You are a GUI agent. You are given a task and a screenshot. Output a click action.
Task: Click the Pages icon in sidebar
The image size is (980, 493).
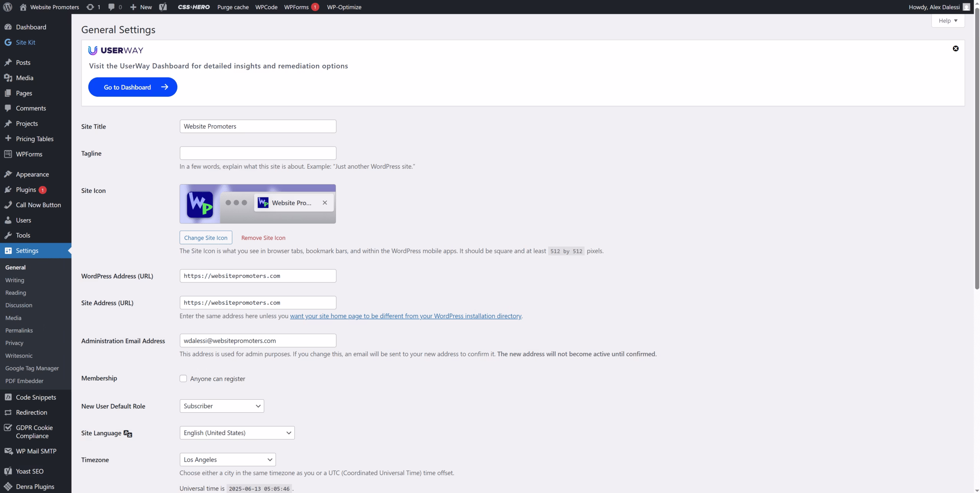(8, 93)
